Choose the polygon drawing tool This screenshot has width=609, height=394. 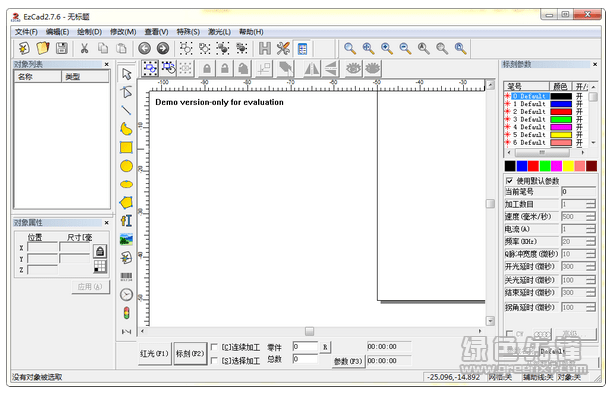pyautogui.click(x=126, y=202)
